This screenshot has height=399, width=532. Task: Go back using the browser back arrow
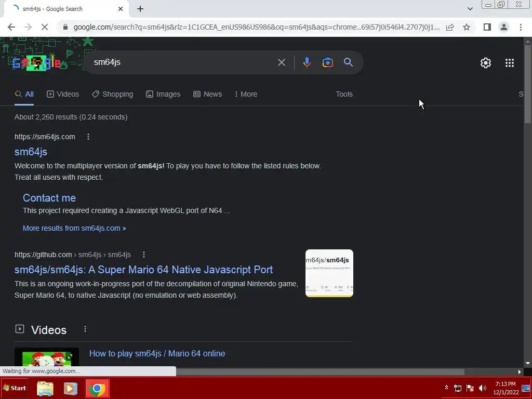point(11,27)
